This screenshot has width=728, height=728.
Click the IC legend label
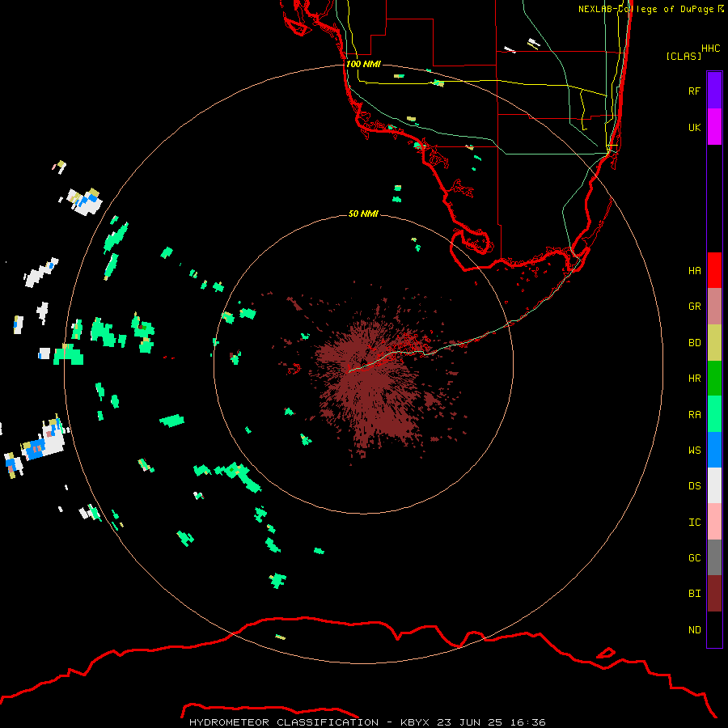pyautogui.click(x=694, y=522)
